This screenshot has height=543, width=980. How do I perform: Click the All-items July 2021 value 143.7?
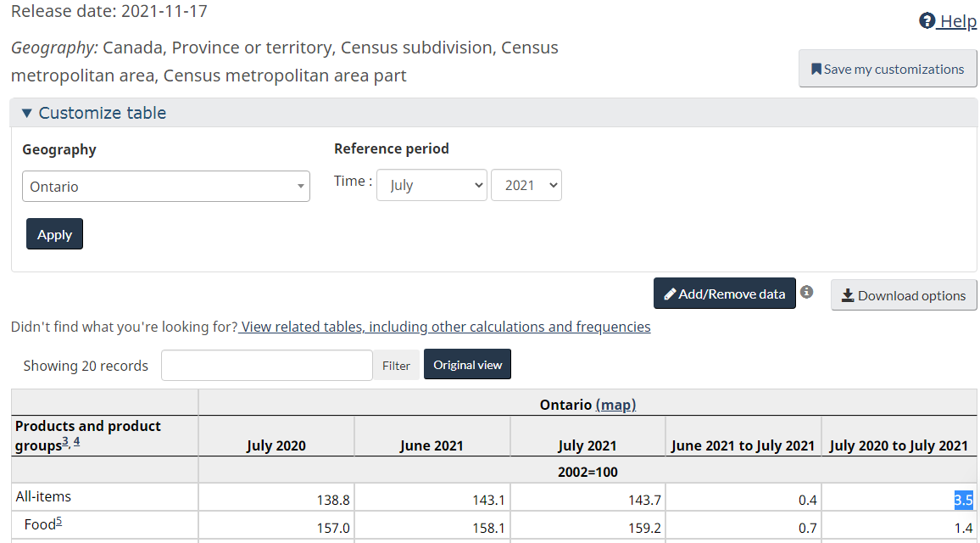[644, 500]
